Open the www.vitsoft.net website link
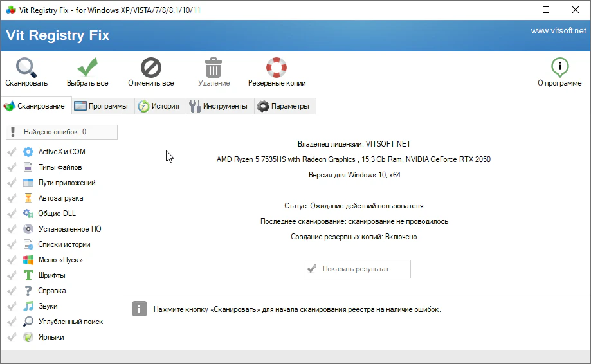 558,31
